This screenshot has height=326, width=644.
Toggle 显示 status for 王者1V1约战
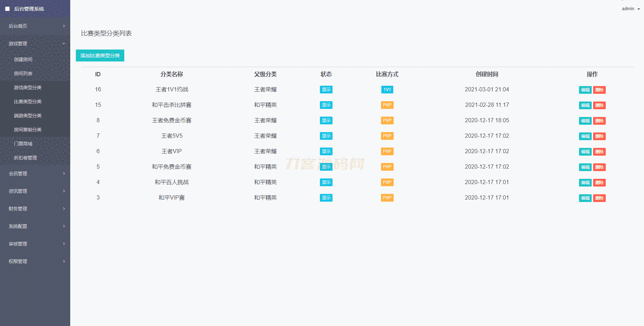tap(326, 89)
